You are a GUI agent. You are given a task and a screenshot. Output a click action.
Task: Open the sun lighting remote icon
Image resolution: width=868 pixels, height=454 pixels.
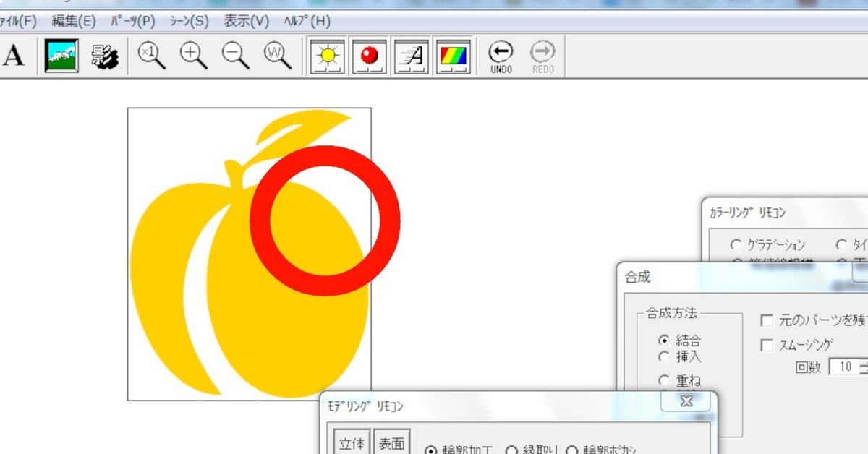(x=327, y=56)
